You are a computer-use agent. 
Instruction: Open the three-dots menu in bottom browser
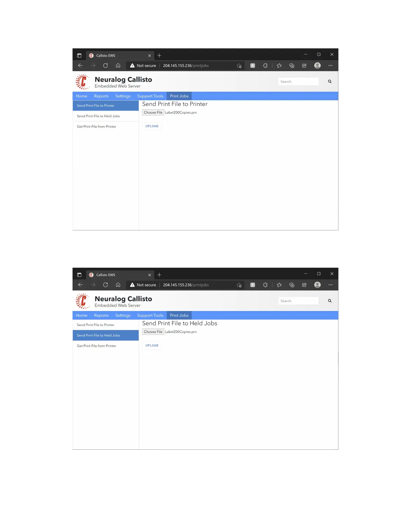(330, 285)
